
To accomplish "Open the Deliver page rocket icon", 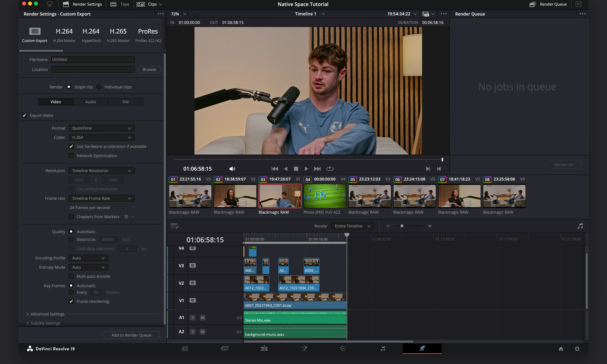I will pos(422,348).
